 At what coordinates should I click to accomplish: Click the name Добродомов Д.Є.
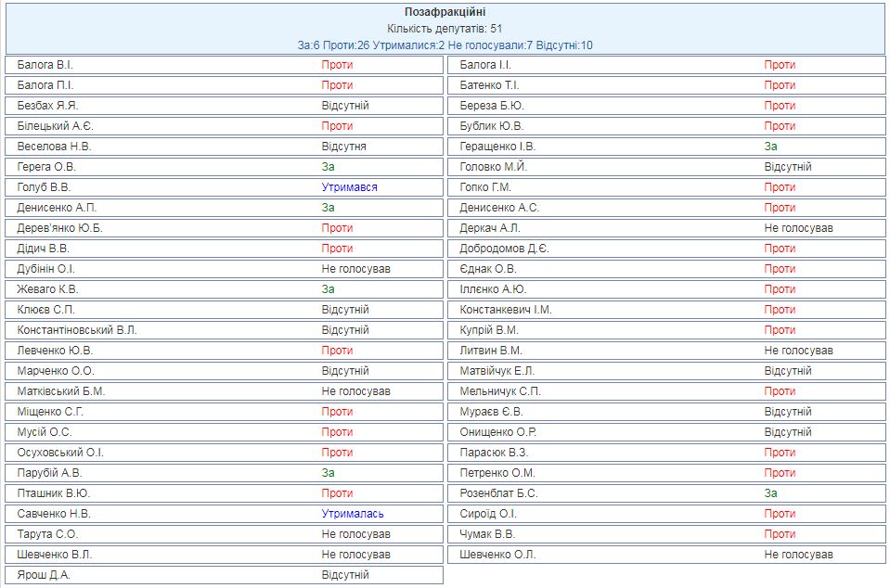(504, 249)
